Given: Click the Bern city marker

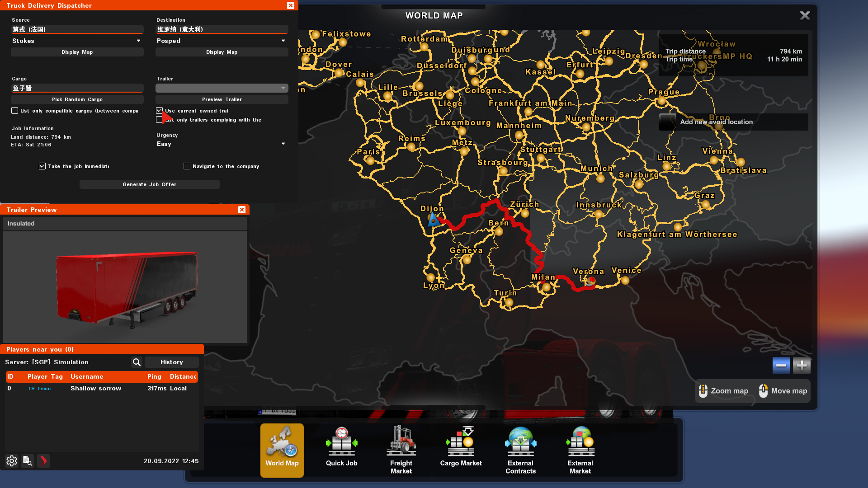Looking at the screenshot, I should pos(499,231).
